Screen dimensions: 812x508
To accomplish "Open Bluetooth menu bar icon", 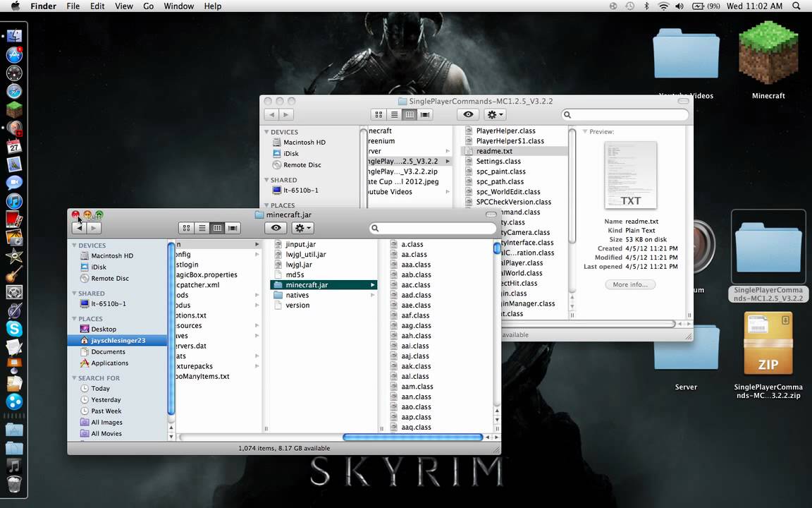I will [x=646, y=6].
